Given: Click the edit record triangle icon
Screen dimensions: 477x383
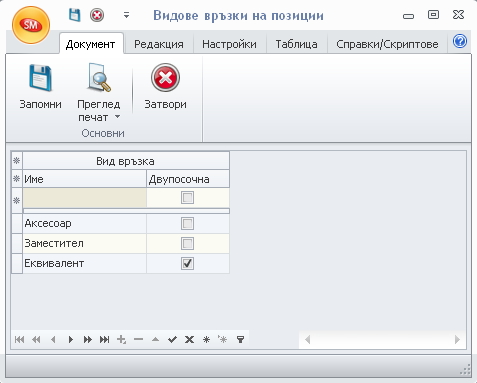Looking at the screenshot, I should click(x=155, y=339).
